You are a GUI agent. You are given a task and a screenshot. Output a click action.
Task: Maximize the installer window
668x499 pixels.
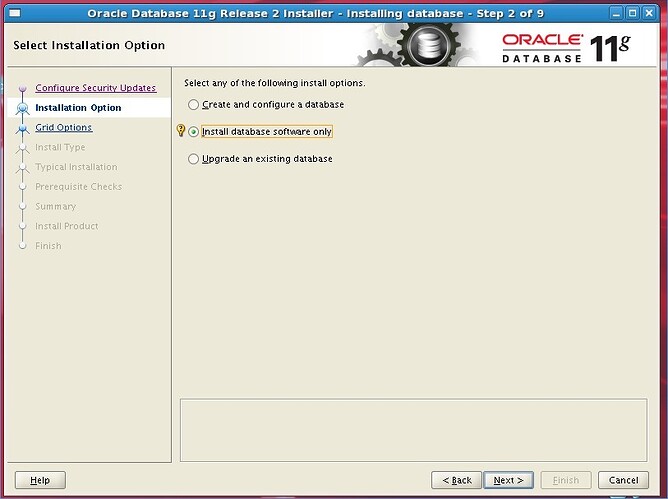click(x=635, y=13)
